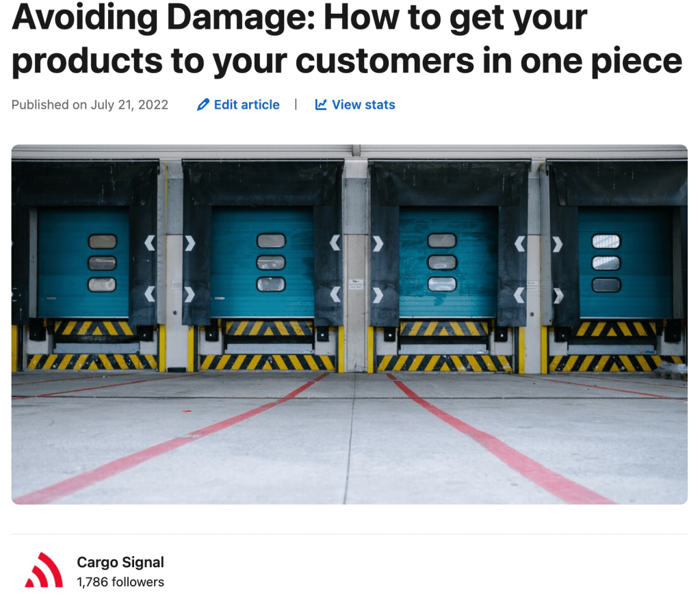Viewport: 700px width, 600px height.
Task: Click the leftmost teal dock door in the cover image
Action: point(83,263)
